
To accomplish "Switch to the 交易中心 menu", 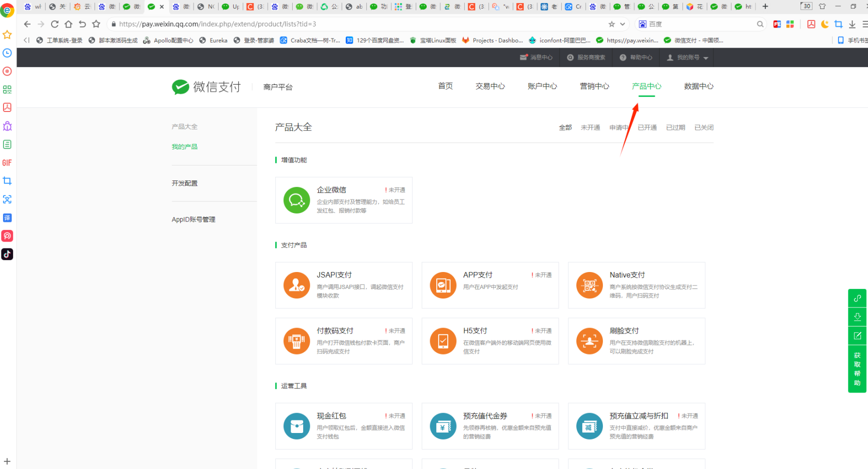I will pyautogui.click(x=490, y=86).
